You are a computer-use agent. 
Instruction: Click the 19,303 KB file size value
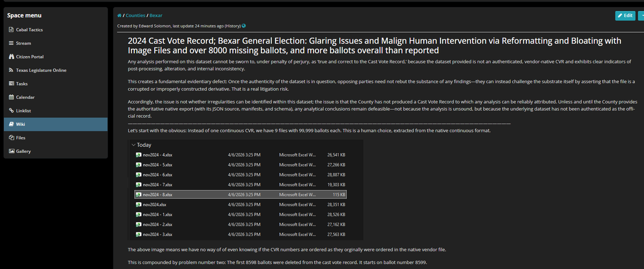tap(336, 185)
